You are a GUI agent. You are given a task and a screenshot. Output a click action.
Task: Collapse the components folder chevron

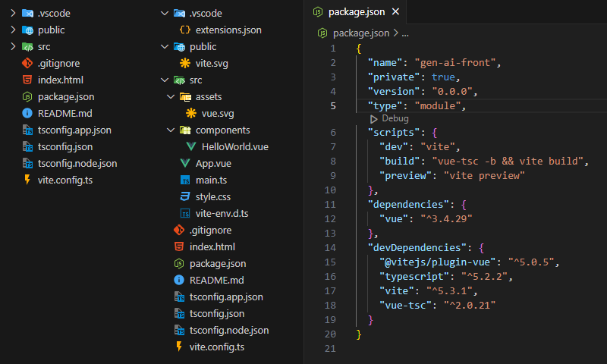(171, 130)
